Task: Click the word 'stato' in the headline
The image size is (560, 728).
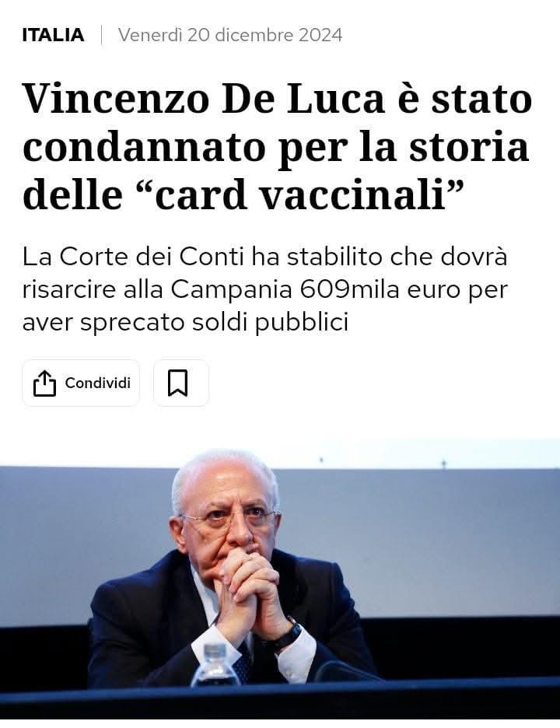Action: [x=481, y=99]
